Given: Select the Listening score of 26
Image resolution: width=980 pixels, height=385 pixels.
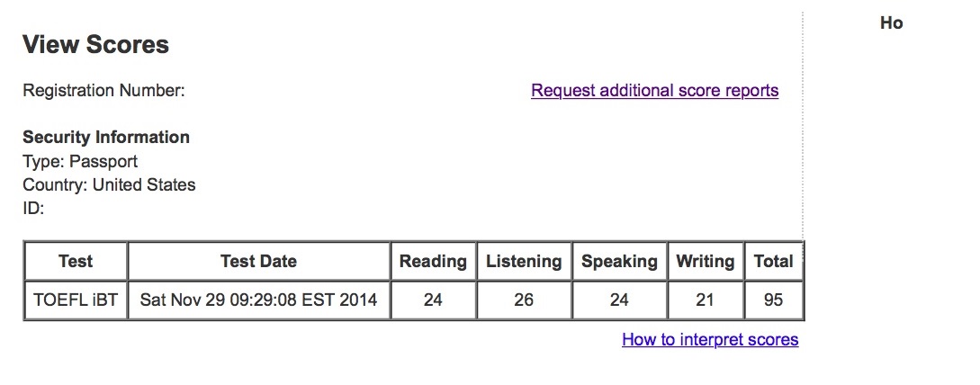Looking at the screenshot, I should coord(524,300).
